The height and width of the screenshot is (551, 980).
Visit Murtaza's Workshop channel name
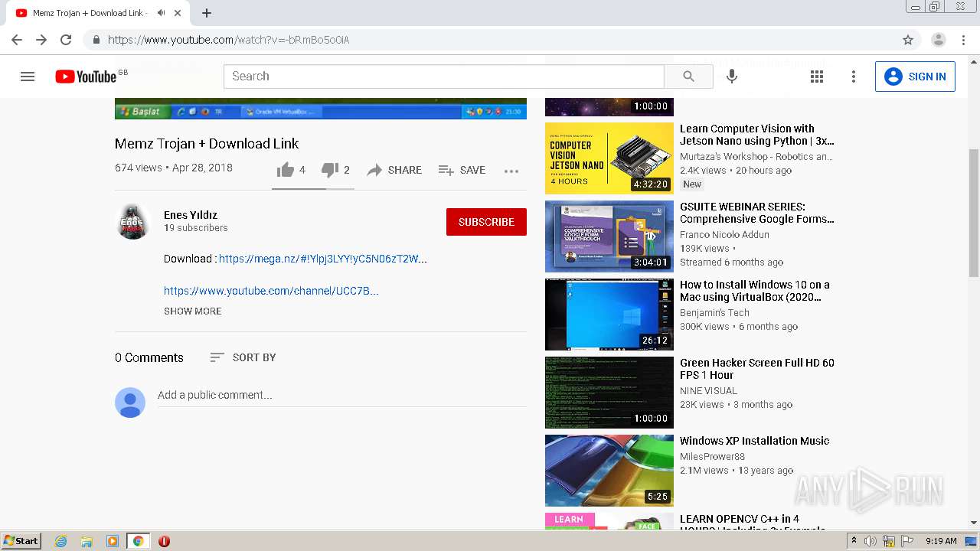[x=756, y=157]
